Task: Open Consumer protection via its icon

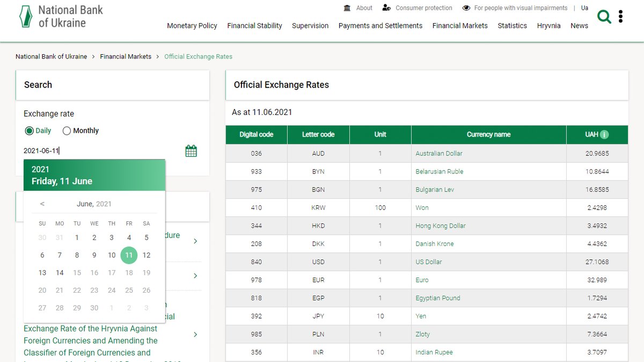Action: point(386,8)
